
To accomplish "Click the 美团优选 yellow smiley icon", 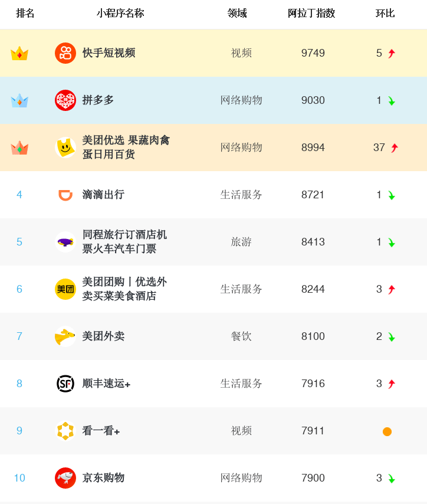I will [x=65, y=148].
